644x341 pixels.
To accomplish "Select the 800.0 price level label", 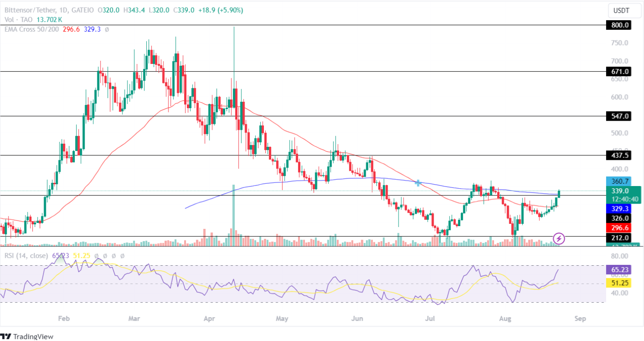I will click(618, 25).
